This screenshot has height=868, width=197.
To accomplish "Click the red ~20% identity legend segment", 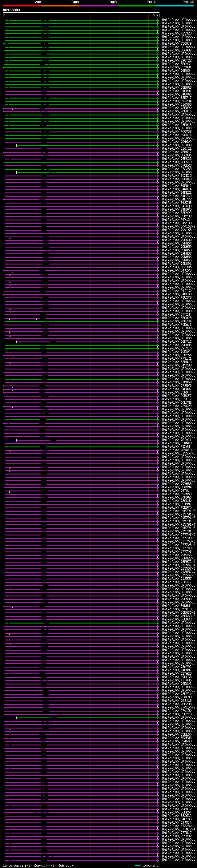I will pyautogui.click(x=22, y=6).
